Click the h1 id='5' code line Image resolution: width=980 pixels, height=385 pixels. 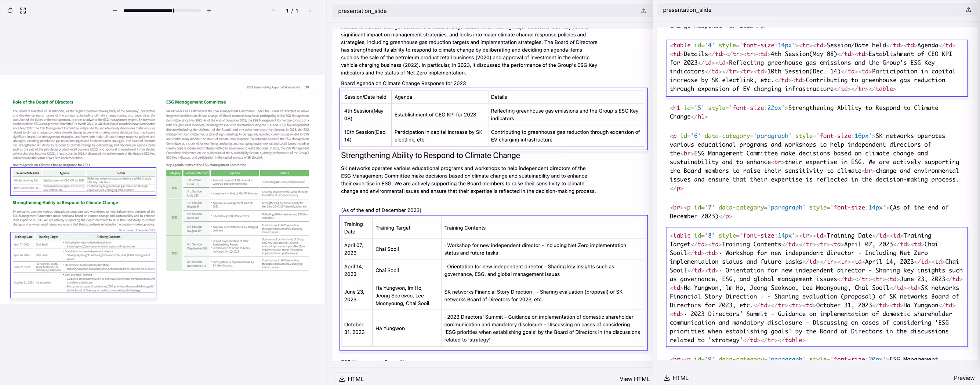coord(804,112)
